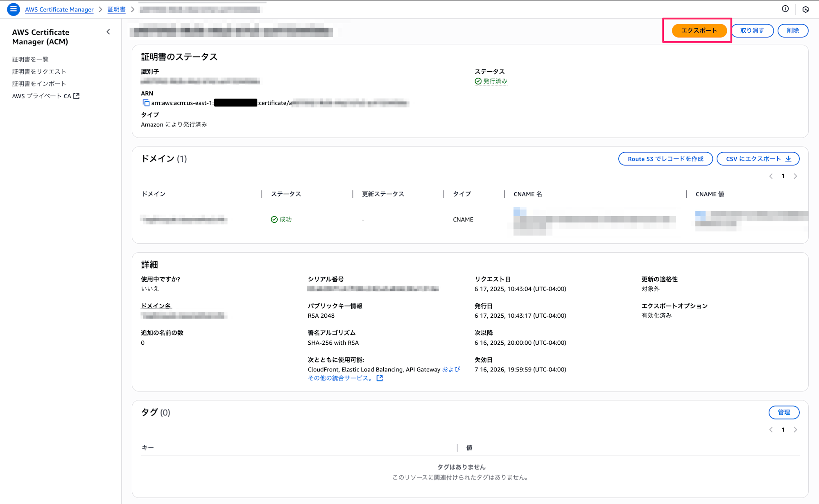The width and height of the screenshot is (819, 504).
Task: Click CSV にエクスポート button
Action: point(758,159)
